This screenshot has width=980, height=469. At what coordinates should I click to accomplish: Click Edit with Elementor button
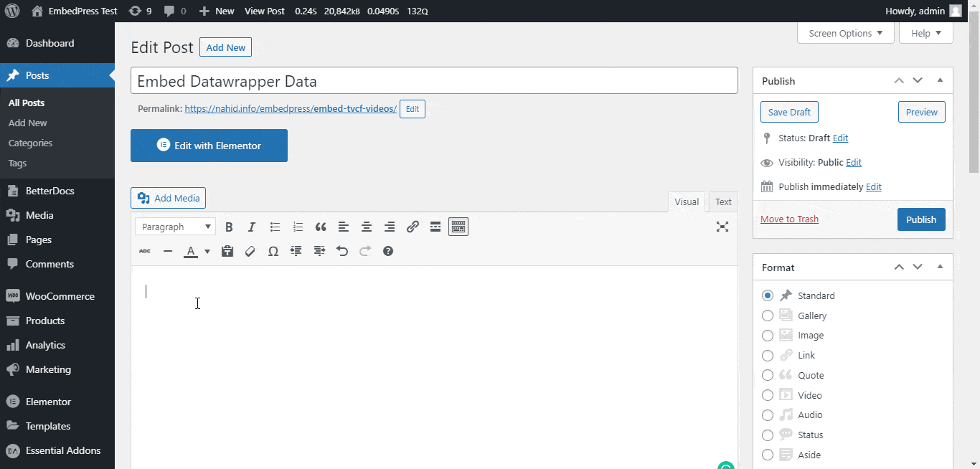[209, 146]
